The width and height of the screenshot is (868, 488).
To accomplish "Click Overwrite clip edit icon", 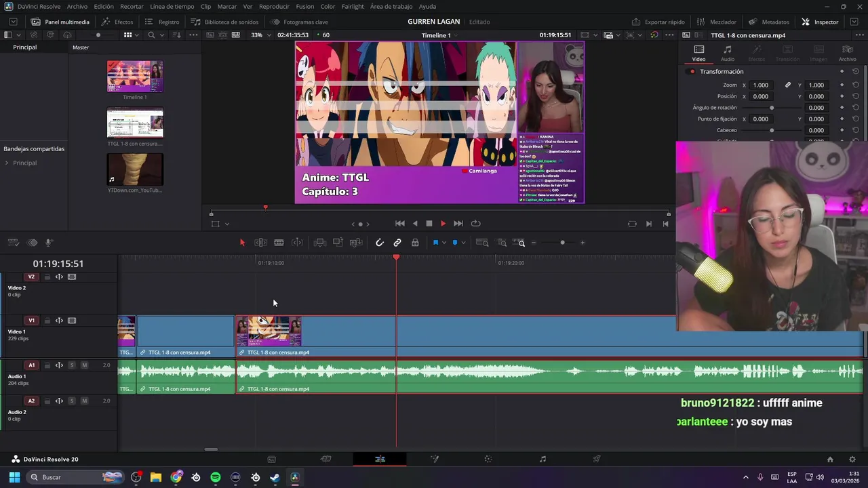I will pos(338,243).
